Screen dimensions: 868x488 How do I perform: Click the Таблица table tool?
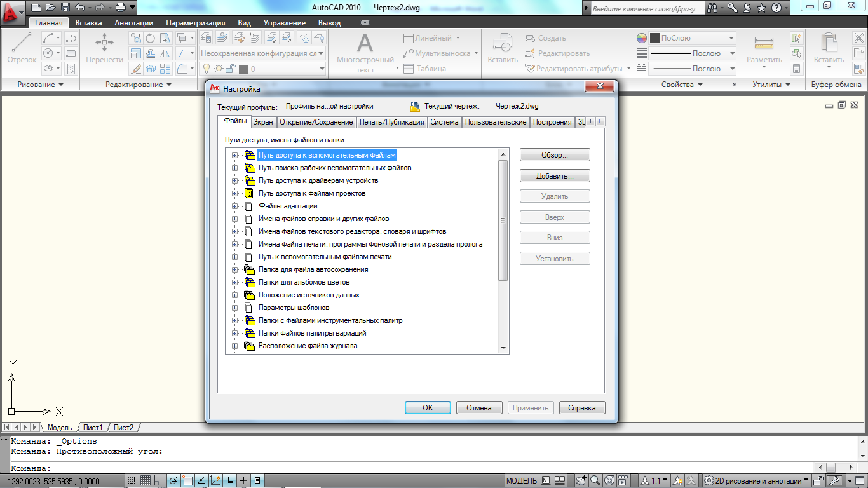[x=424, y=69]
